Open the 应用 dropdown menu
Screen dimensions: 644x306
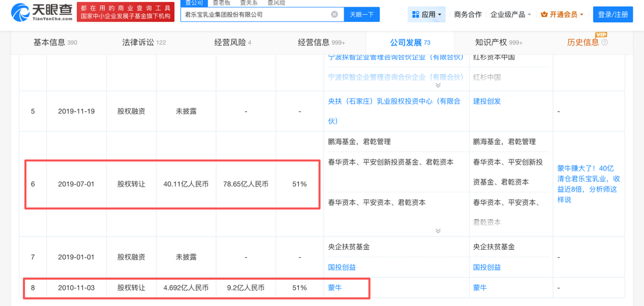point(427,14)
